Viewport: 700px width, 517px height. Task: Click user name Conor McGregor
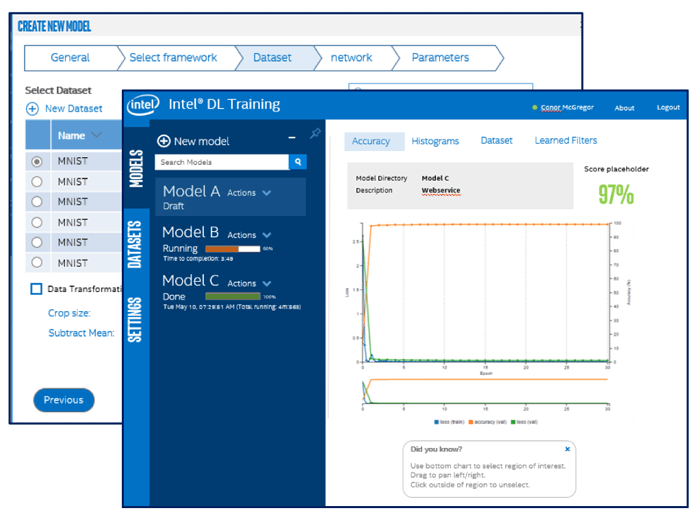(x=567, y=107)
